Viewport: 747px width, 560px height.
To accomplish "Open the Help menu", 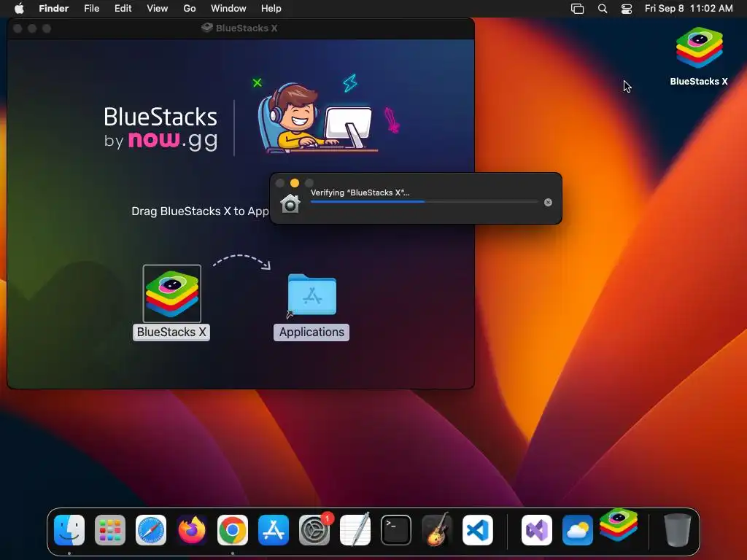I will pyautogui.click(x=271, y=8).
